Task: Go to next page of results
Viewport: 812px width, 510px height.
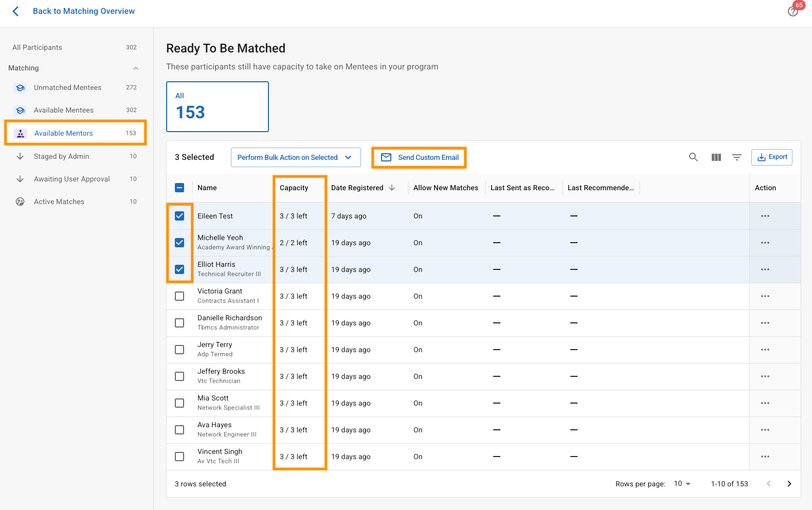Action: [789, 484]
